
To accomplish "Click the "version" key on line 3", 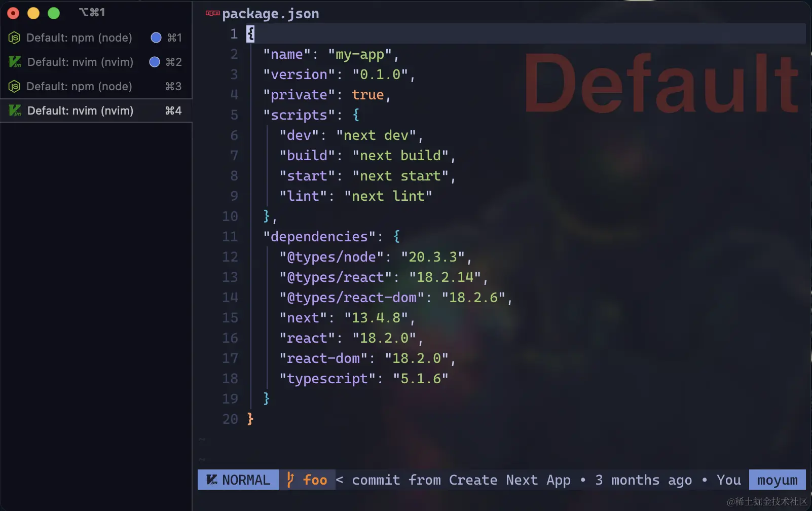I will tap(299, 75).
